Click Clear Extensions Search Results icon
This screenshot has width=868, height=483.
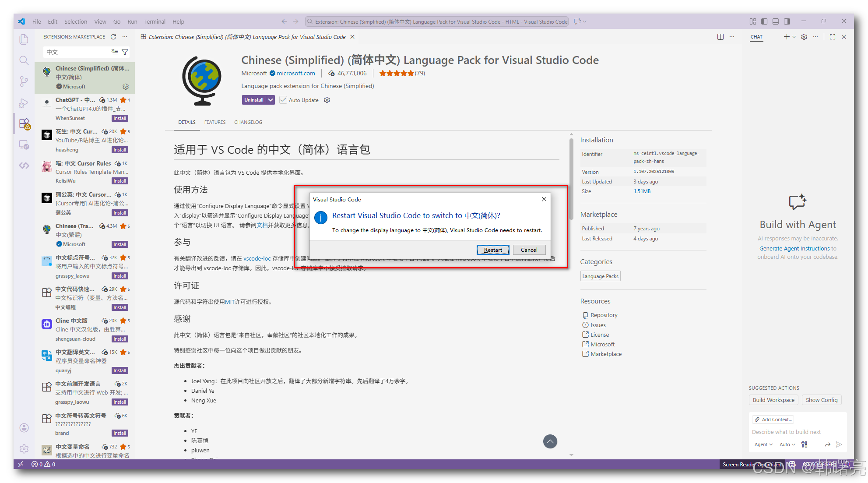coord(115,52)
